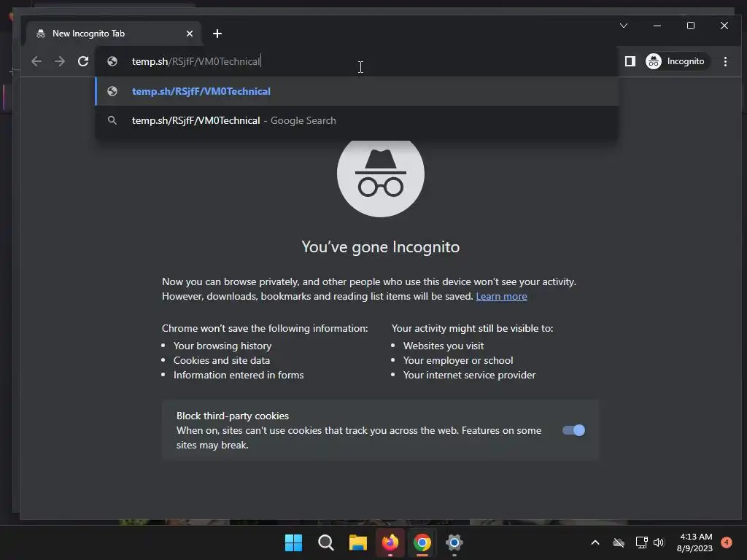Click "Information entered in forms" list item
Viewport: 747px width, 560px height.
click(x=239, y=376)
